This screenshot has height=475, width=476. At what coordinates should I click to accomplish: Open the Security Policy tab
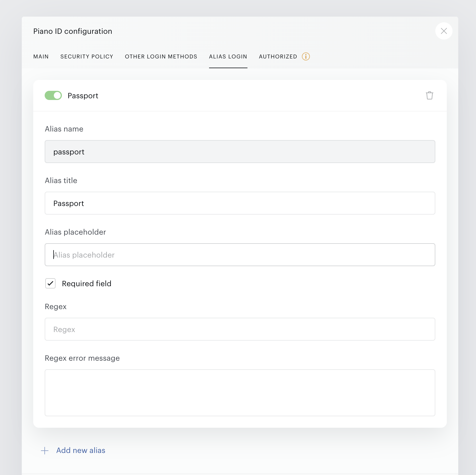[x=87, y=56]
